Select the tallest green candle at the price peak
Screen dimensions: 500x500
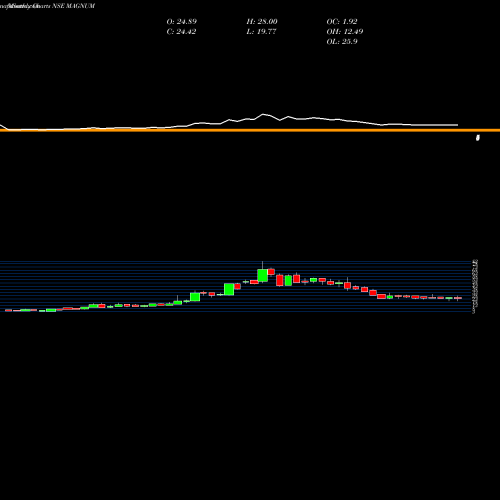tap(263, 276)
